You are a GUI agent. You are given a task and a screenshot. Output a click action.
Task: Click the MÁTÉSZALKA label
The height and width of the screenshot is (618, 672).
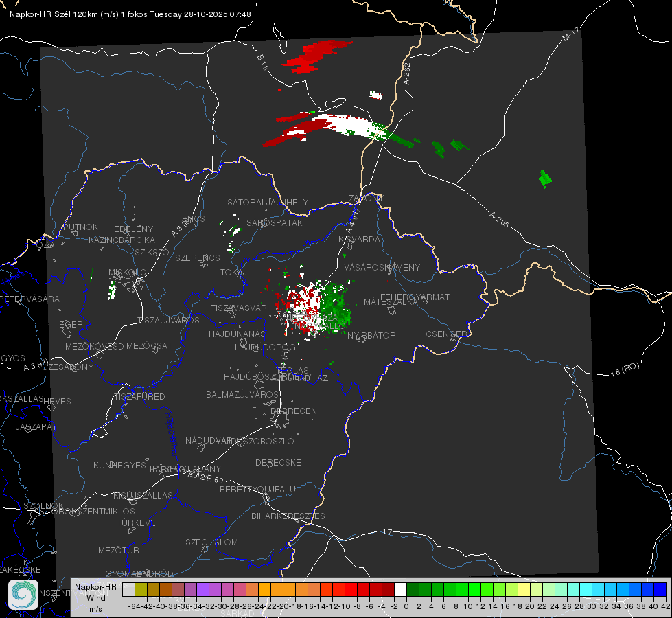point(391,302)
